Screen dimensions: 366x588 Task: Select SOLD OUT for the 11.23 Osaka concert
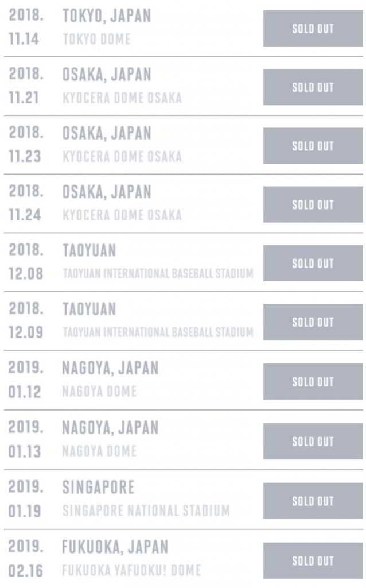click(x=313, y=146)
